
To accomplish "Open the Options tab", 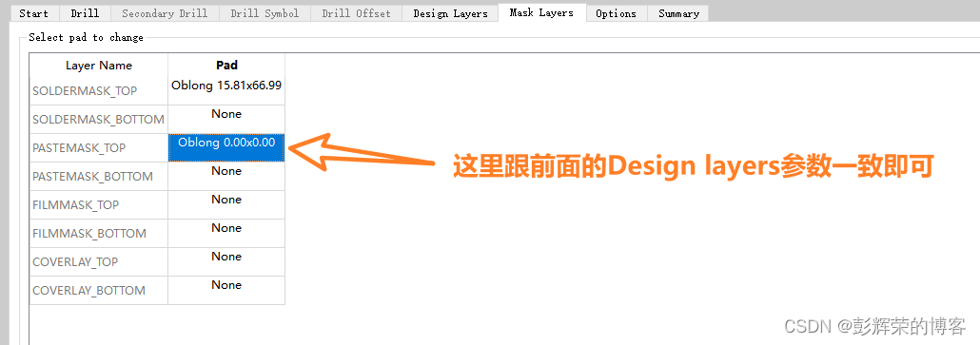I will pos(616,13).
